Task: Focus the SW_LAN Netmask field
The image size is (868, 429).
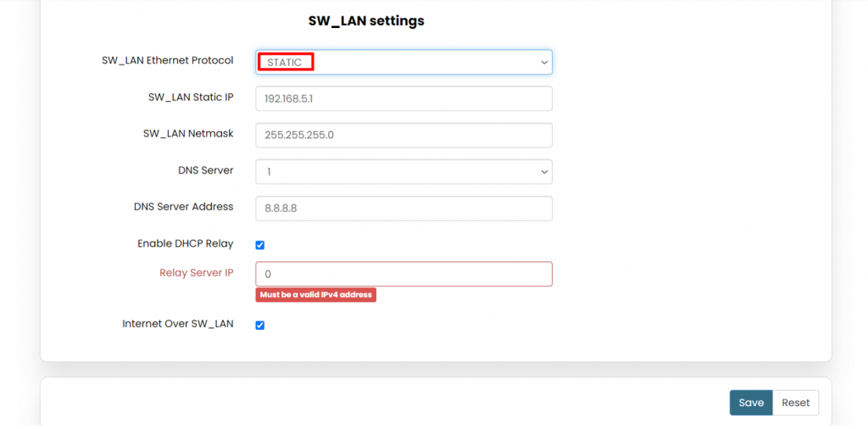Action: tap(403, 135)
